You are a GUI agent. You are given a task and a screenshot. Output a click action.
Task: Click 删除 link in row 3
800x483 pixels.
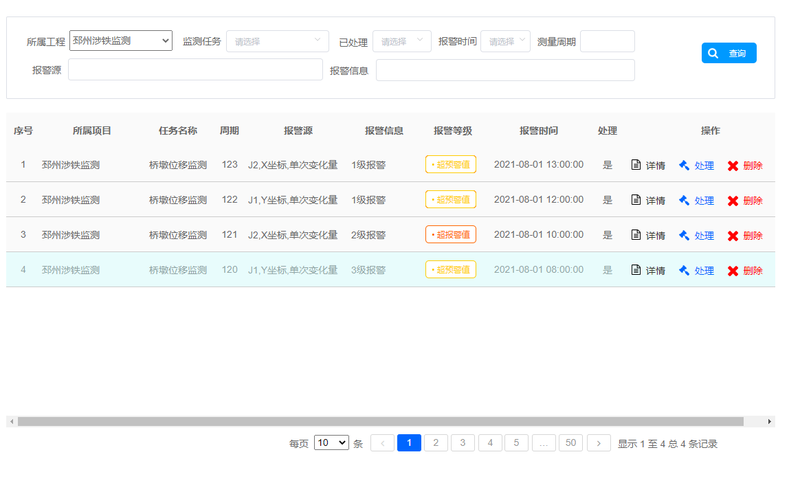coord(753,235)
